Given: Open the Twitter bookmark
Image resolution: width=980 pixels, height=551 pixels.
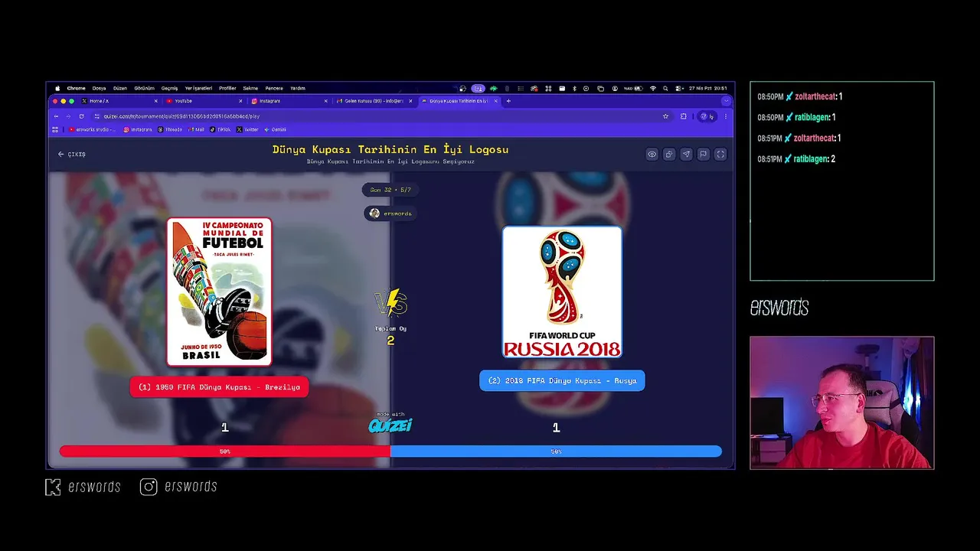Looking at the screenshot, I should click(248, 129).
